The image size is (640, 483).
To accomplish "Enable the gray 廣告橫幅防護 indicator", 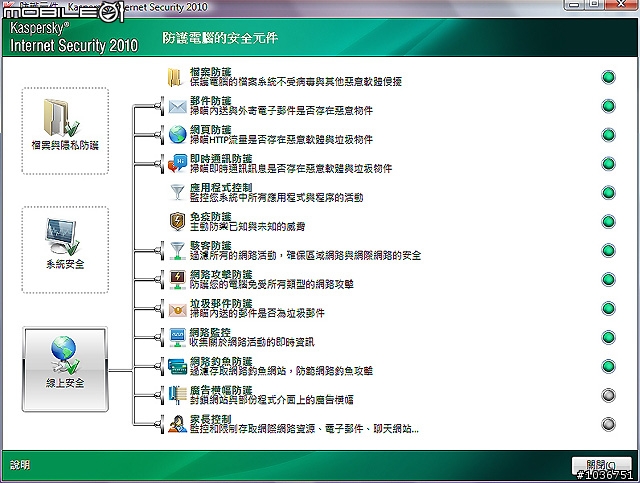I will [608, 395].
